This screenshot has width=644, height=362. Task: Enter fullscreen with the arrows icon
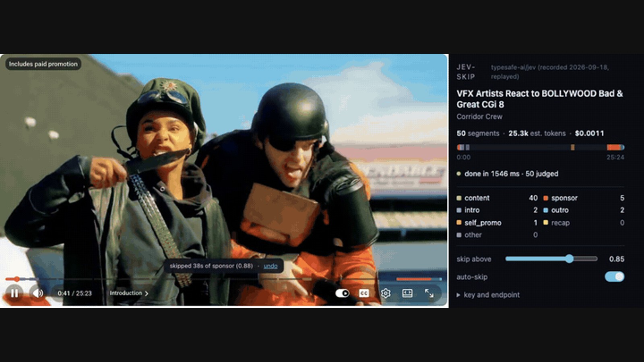coord(429,293)
